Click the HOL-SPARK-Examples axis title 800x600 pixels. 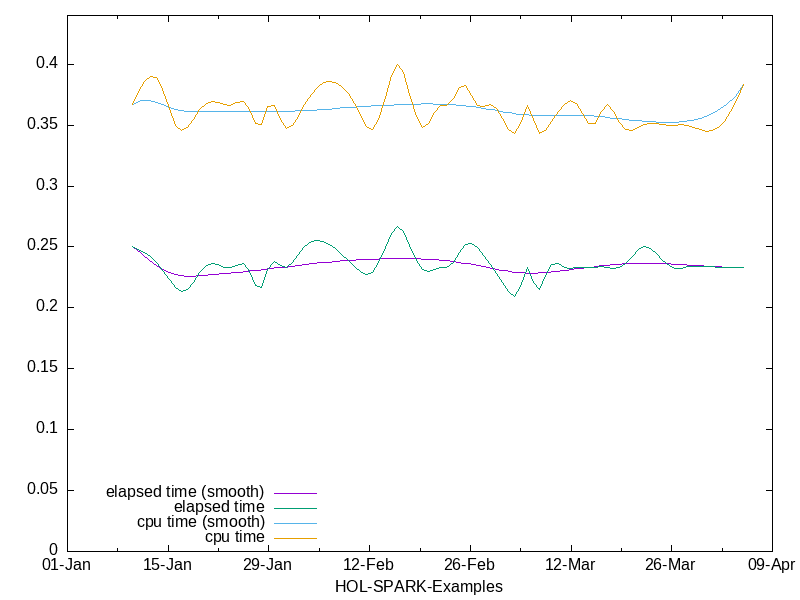point(419,586)
